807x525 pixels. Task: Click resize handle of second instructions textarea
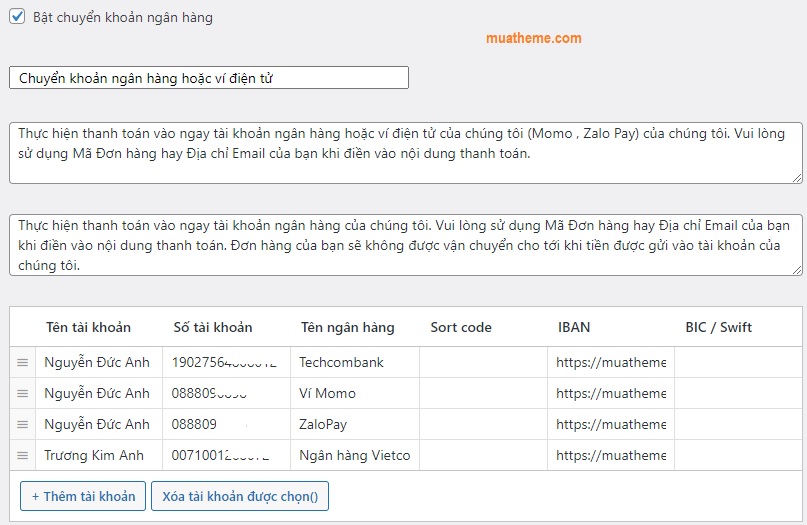click(796, 269)
